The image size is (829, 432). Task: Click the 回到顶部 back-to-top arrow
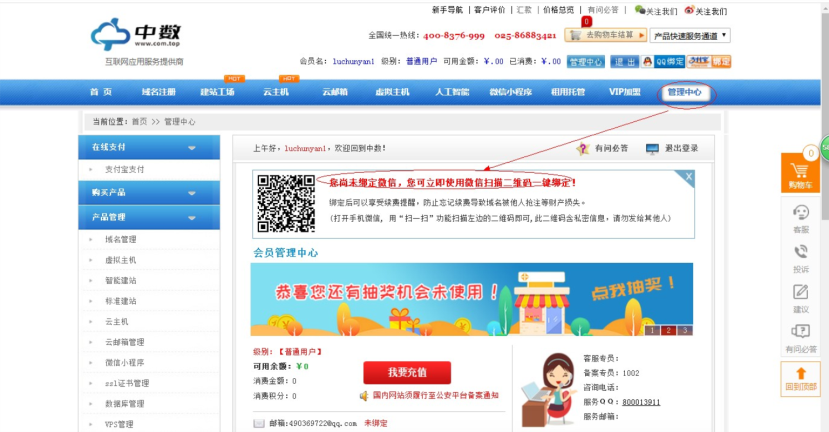[x=800, y=376]
